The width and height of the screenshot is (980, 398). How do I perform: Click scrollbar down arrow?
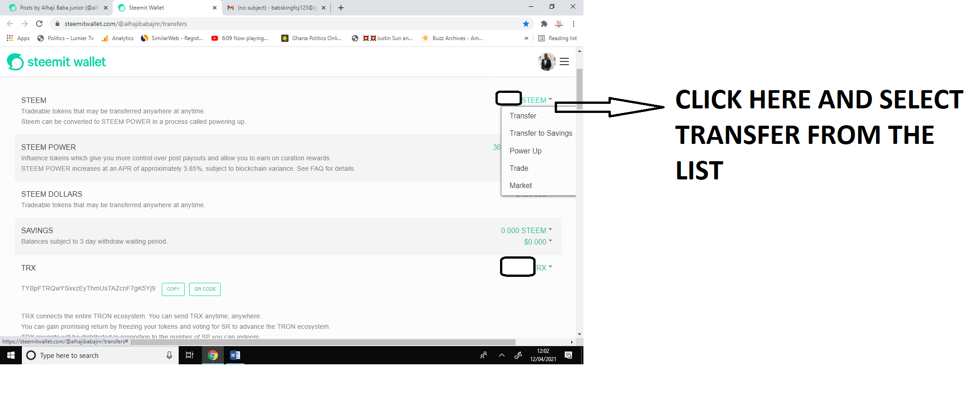[x=579, y=334]
